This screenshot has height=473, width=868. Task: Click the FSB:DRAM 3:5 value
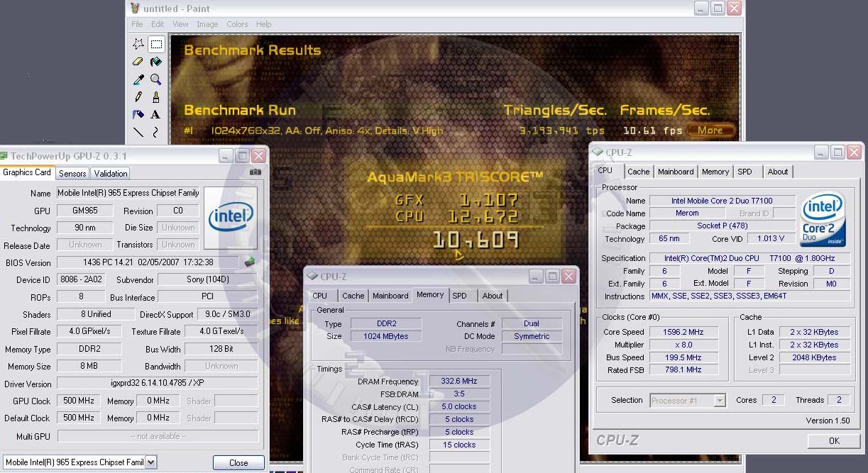point(459,394)
